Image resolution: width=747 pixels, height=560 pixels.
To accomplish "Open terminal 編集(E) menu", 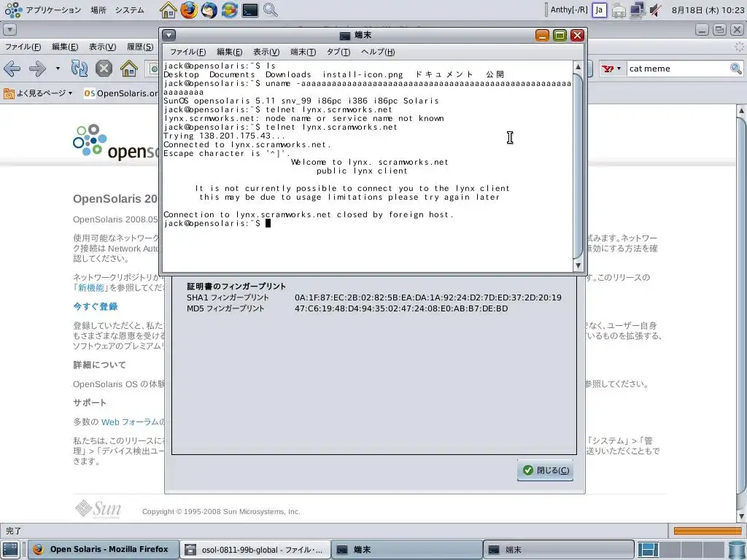I will [229, 52].
